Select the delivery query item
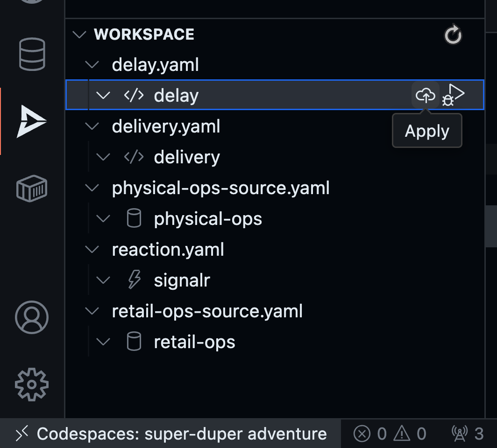The image size is (497, 448). (x=187, y=157)
